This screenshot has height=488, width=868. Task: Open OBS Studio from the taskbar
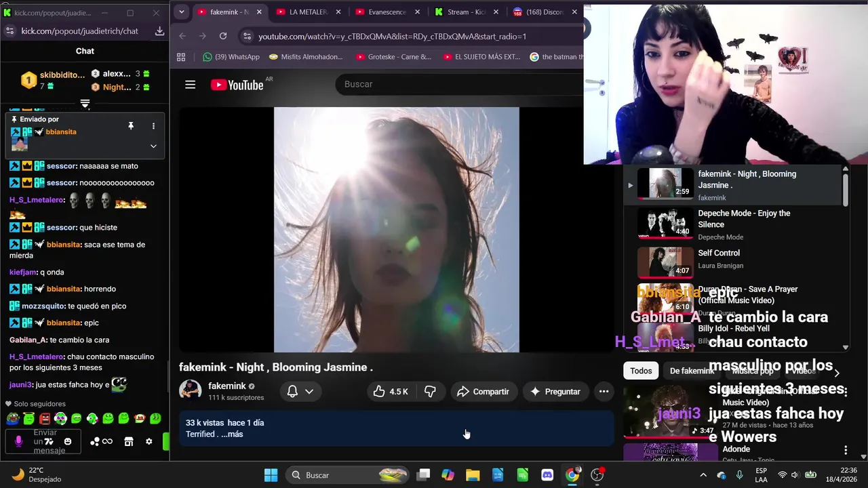[x=597, y=475]
